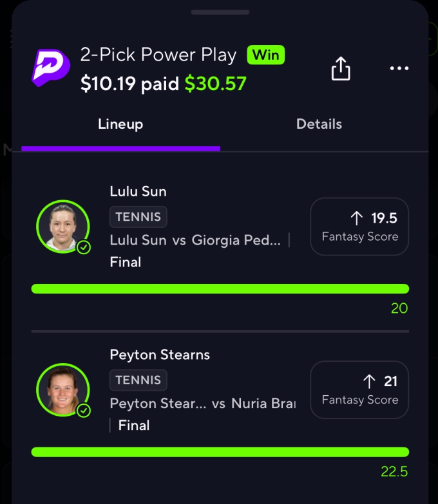This screenshot has width=438, height=504.
Task: Open Lulu Sun's 19.5 Fantasy Score box
Action: tap(359, 227)
